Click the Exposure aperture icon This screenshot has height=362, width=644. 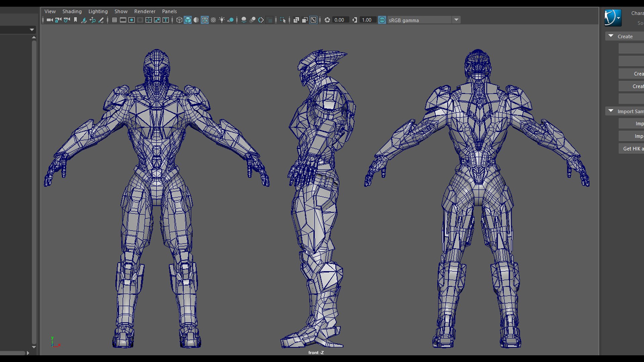point(327,20)
